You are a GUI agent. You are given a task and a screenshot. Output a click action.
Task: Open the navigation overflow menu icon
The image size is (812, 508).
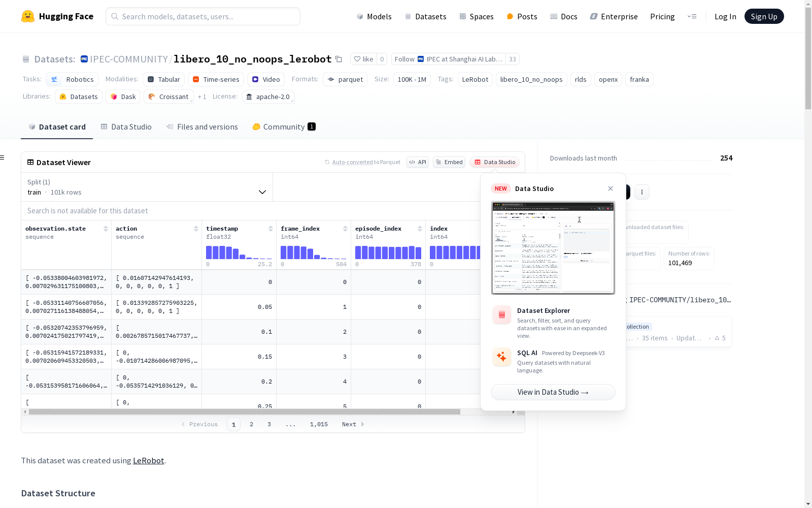tap(692, 16)
